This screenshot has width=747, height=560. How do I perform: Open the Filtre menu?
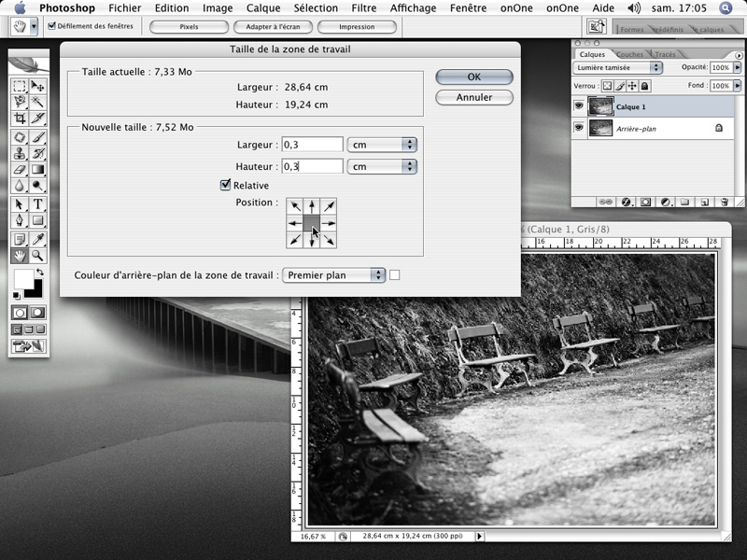[364, 8]
